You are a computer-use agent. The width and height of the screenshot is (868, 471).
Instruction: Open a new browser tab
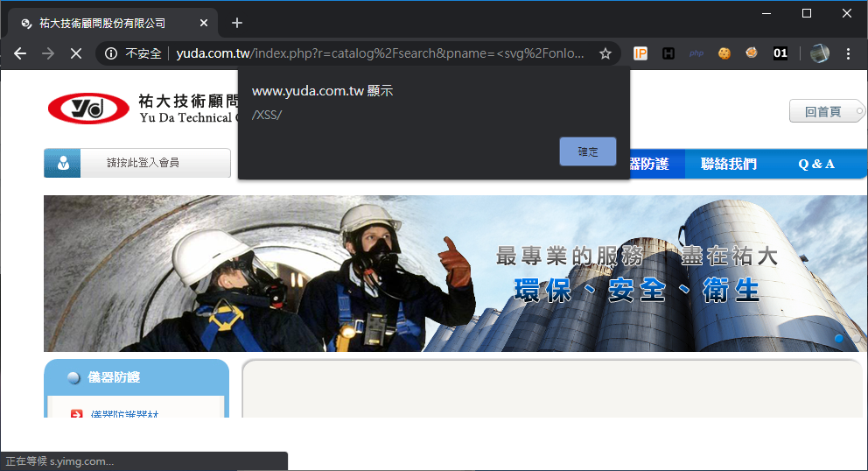pyautogui.click(x=237, y=23)
